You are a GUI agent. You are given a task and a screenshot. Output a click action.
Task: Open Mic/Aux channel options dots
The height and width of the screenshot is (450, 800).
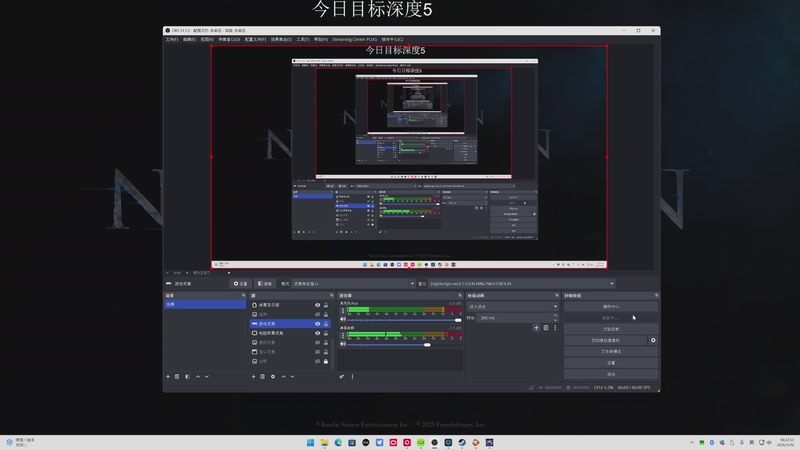343,310
